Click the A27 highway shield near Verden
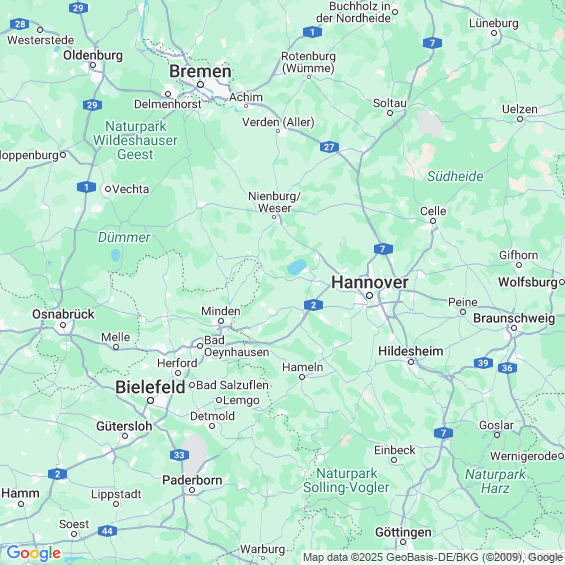Image resolution: width=565 pixels, height=565 pixels. coord(329,147)
